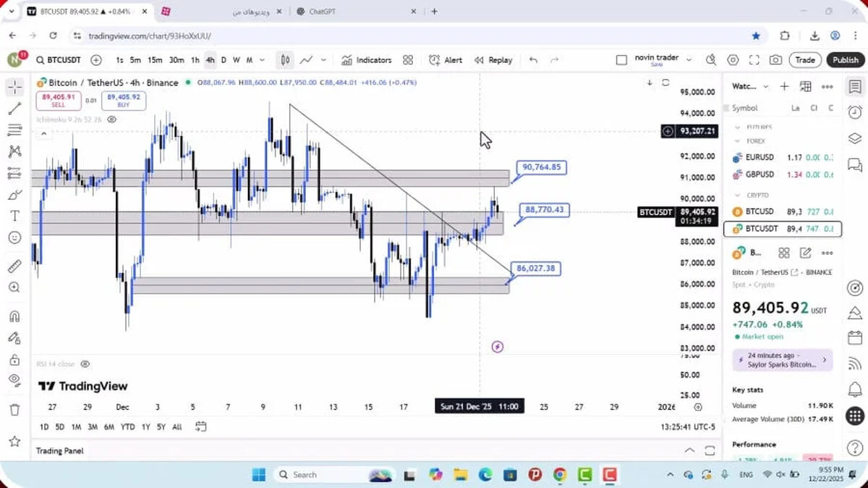The image size is (868, 488).
Task: Open the forecasting and measurement tools
Action: point(14,173)
